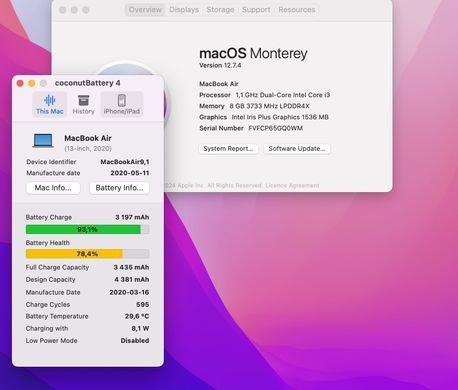Open the History archive box icon
Screen dimensions: 458x390
click(83, 100)
